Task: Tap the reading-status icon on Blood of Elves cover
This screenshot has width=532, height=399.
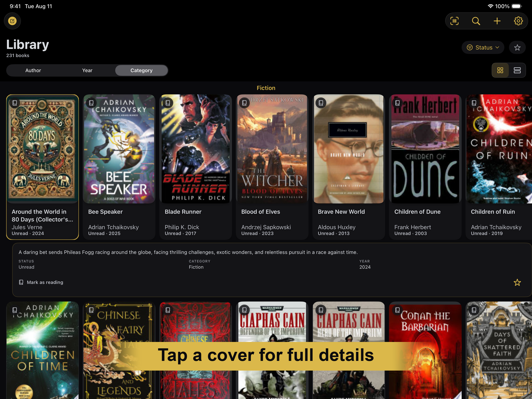Action: (244, 103)
